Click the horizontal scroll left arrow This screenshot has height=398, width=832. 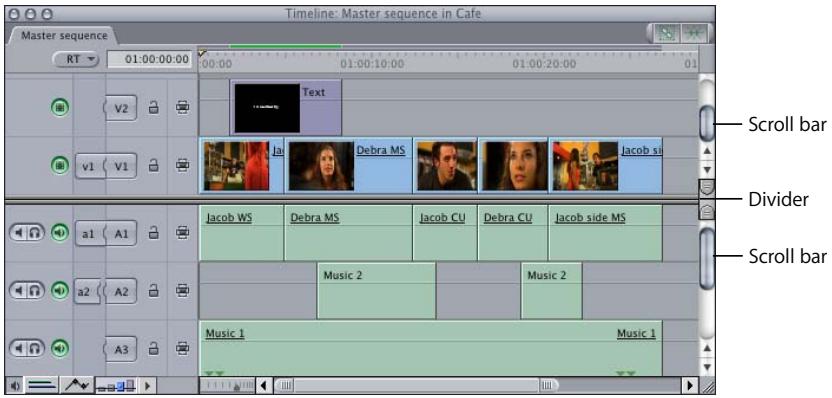(264, 385)
